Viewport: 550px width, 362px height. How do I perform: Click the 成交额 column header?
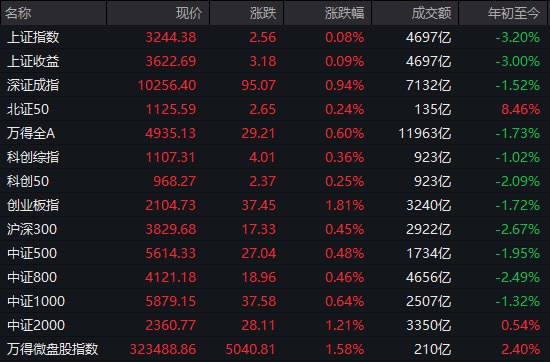415,13
